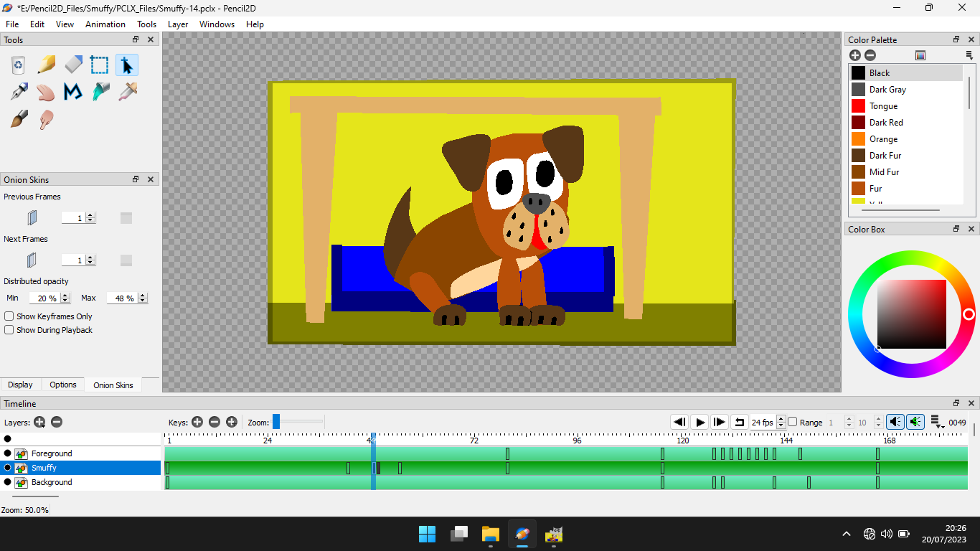This screenshot has height=551, width=980.
Task: Open the Color Palette options menu
Action: point(969,55)
